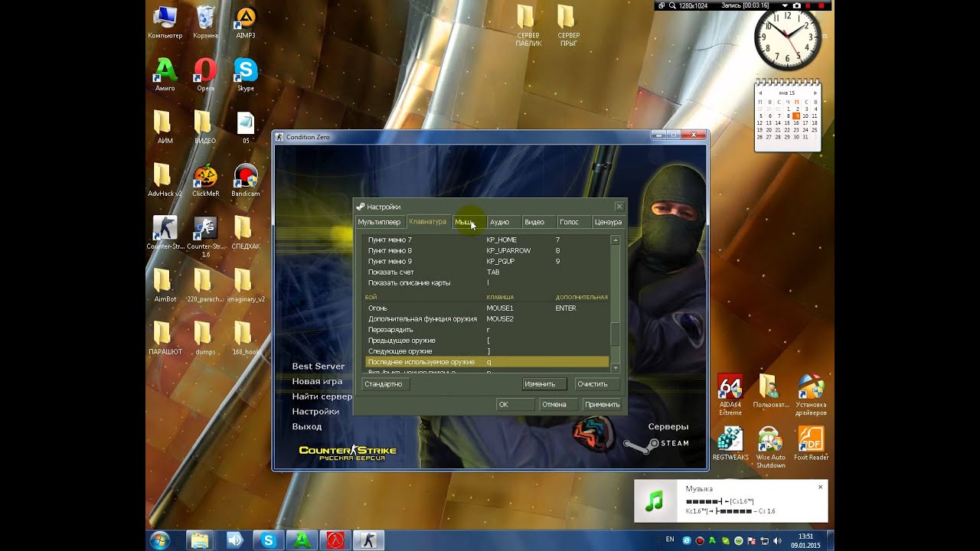Launch the REGTWEAKS shortcut
The height and width of the screenshot is (551, 980).
tap(730, 444)
